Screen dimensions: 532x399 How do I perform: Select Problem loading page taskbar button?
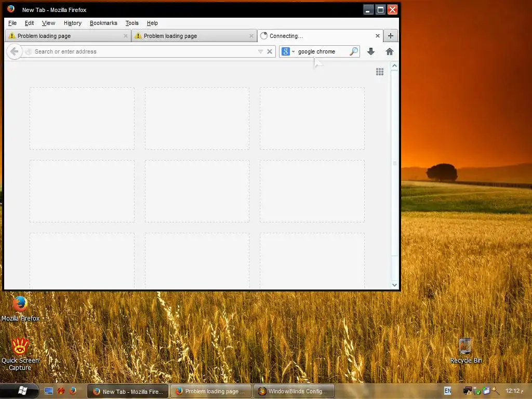pyautogui.click(x=210, y=391)
